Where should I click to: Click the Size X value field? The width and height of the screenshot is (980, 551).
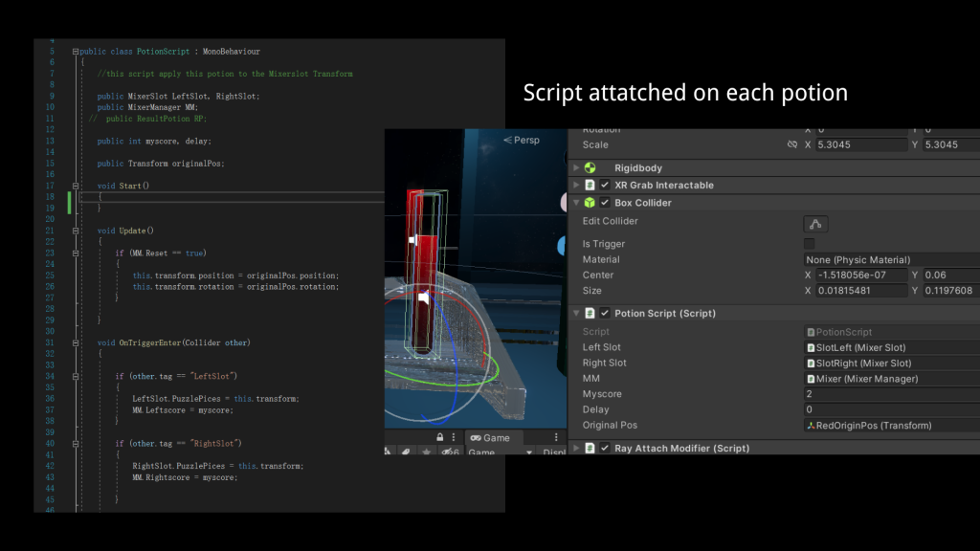tap(861, 291)
